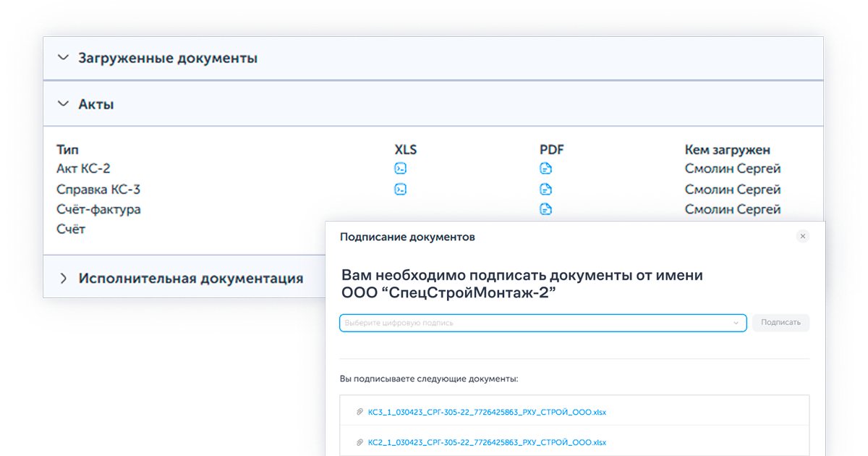Open the PDF for Счёт-фактура

pos(546,208)
